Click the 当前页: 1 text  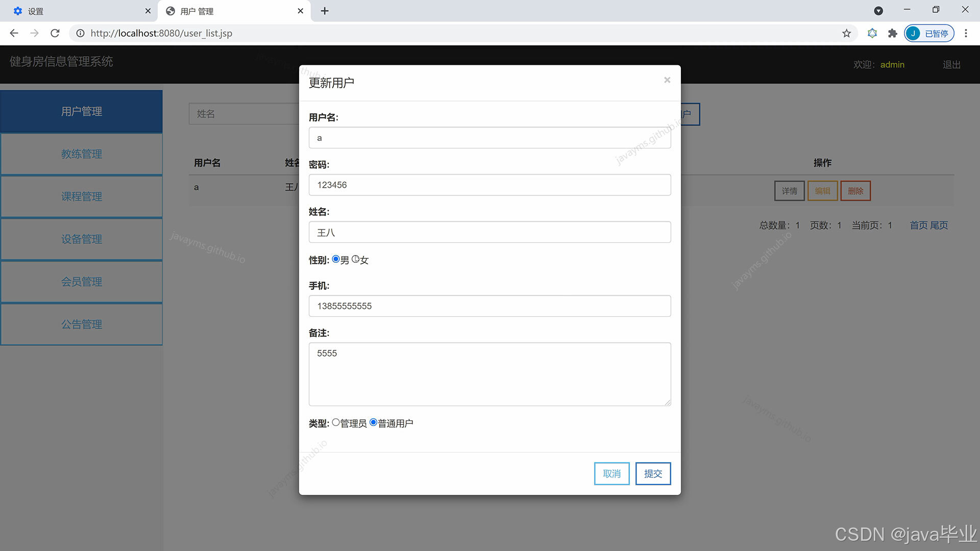click(x=872, y=225)
